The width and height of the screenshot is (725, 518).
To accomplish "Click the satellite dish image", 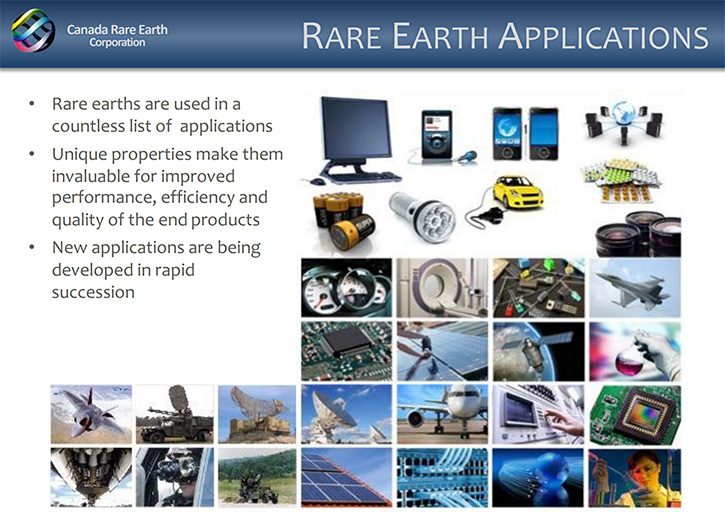I will (x=346, y=414).
